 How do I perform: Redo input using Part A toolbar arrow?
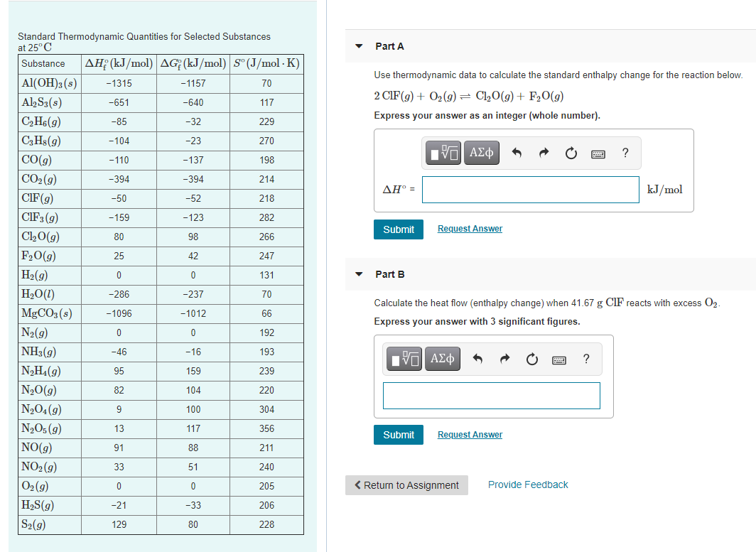click(x=542, y=153)
